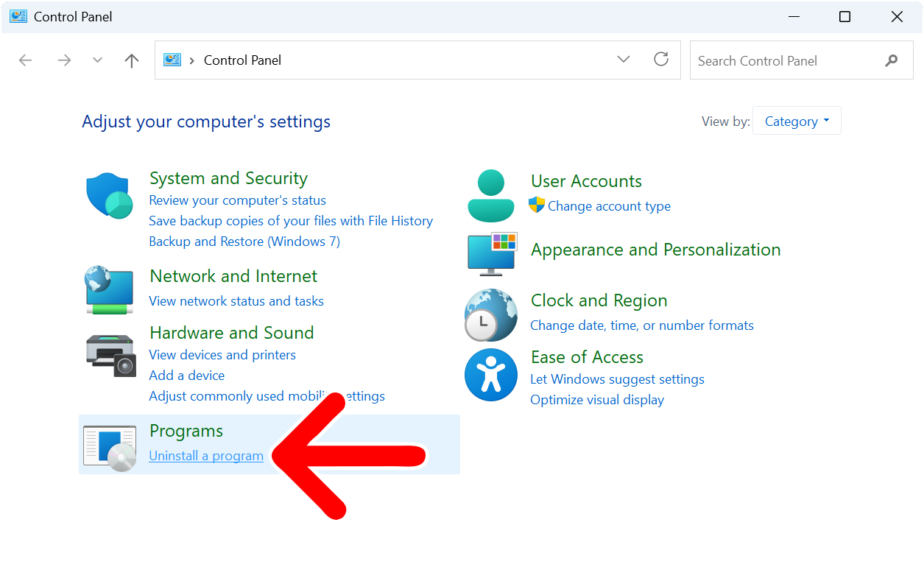
Task: Open the back navigation recent pages chevron
Action: (96, 60)
